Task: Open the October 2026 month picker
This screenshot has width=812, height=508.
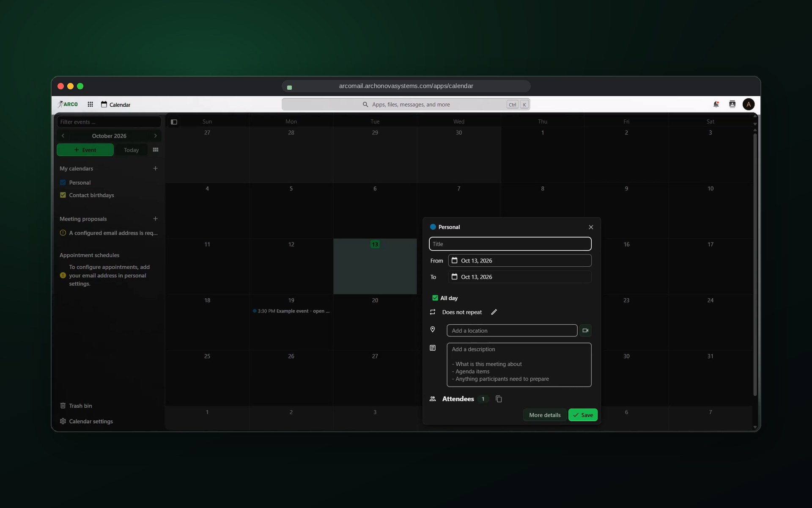Action: tap(109, 136)
